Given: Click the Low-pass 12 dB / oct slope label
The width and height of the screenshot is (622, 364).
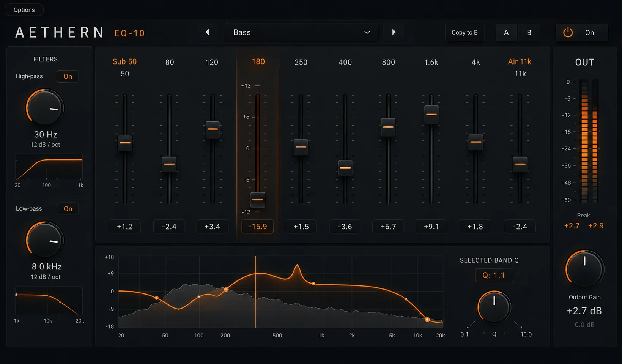Looking at the screenshot, I should coord(45,277).
